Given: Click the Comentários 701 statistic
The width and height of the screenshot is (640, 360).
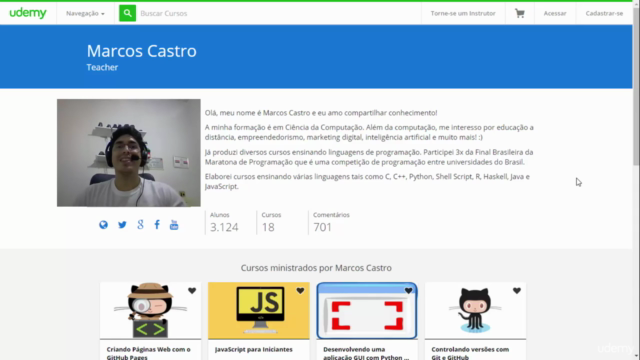Looking at the screenshot, I should [x=331, y=222].
